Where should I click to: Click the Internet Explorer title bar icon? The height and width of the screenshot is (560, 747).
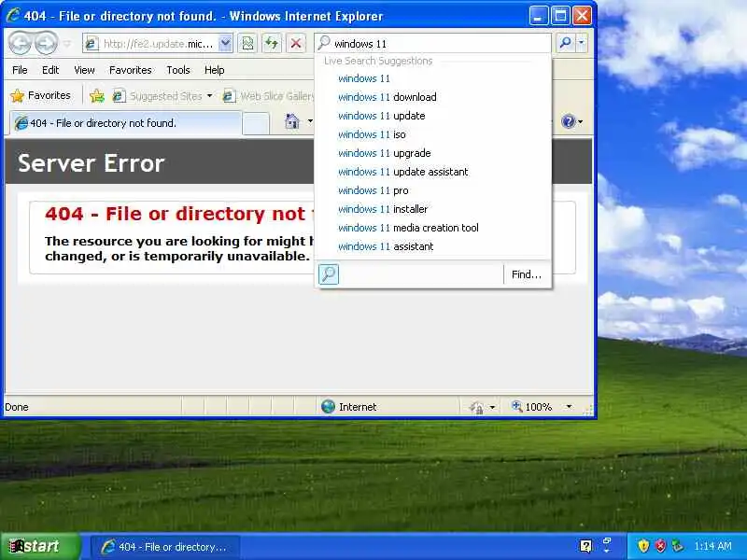coord(13,15)
